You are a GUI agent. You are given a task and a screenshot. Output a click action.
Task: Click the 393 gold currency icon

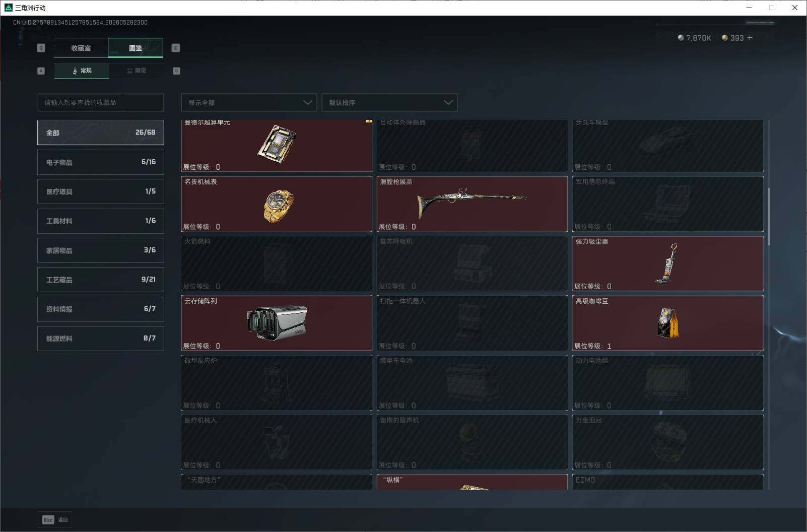(725, 38)
